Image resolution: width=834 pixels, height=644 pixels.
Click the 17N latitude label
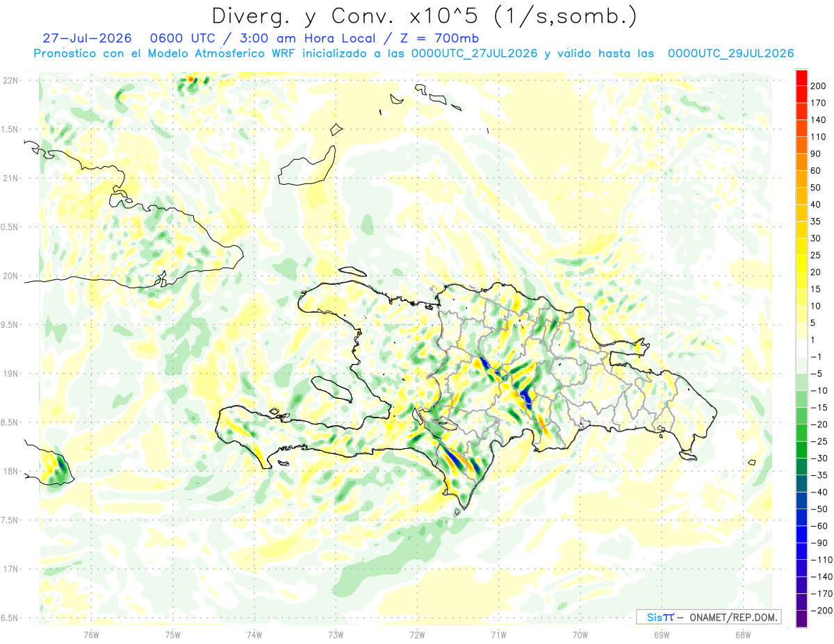point(10,569)
